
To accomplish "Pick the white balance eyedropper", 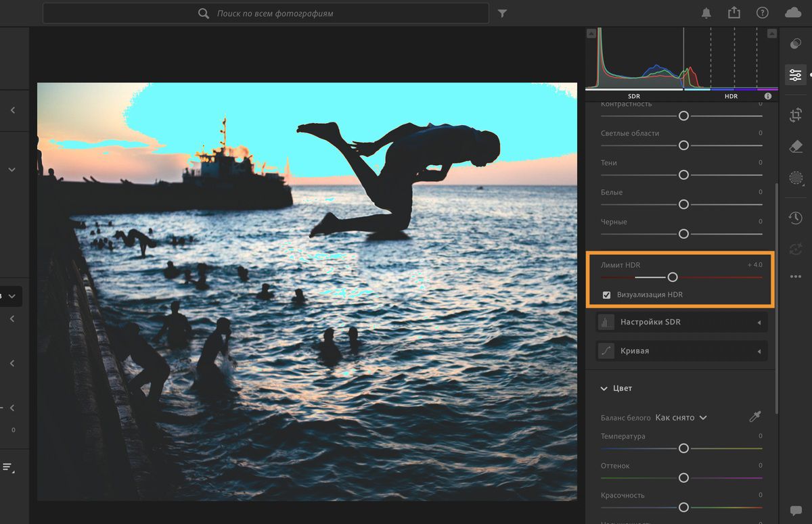I will pos(755,417).
